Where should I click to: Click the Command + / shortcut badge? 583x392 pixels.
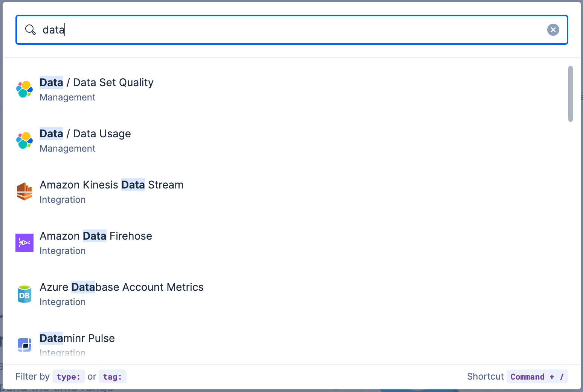[537, 377]
